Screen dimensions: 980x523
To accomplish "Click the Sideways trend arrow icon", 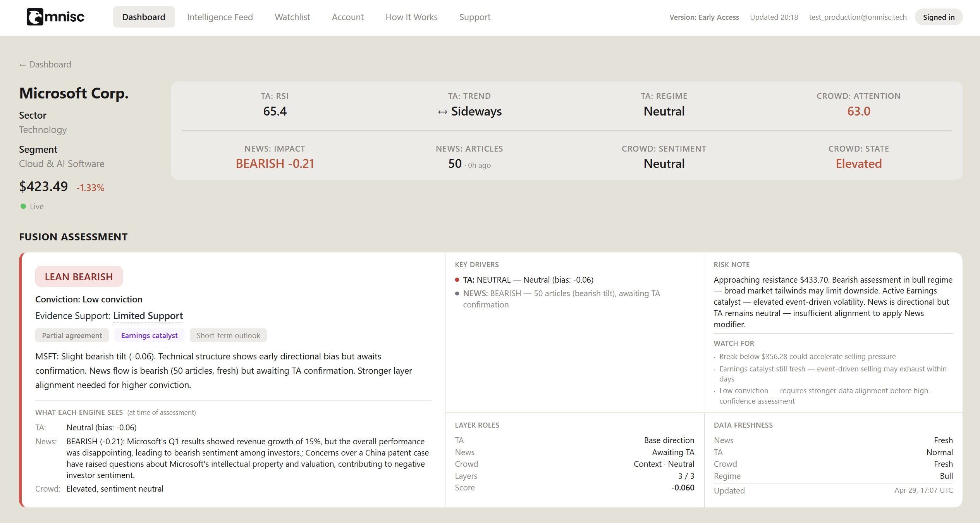I will tap(442, 112).
